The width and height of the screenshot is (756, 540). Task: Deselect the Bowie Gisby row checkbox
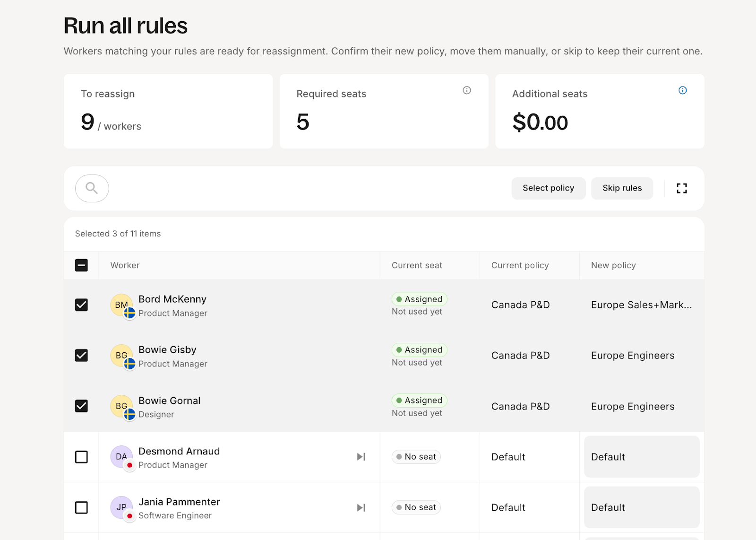tap(81, 356)
